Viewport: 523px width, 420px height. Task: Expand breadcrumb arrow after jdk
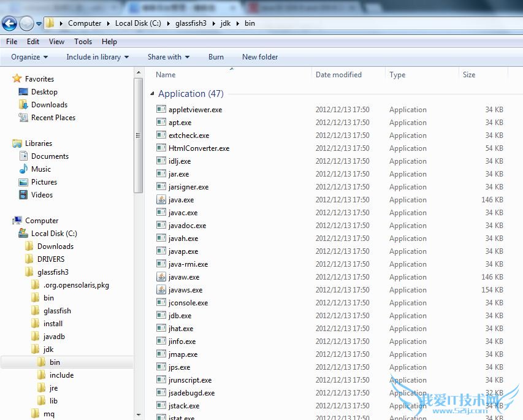click(238, 23)
